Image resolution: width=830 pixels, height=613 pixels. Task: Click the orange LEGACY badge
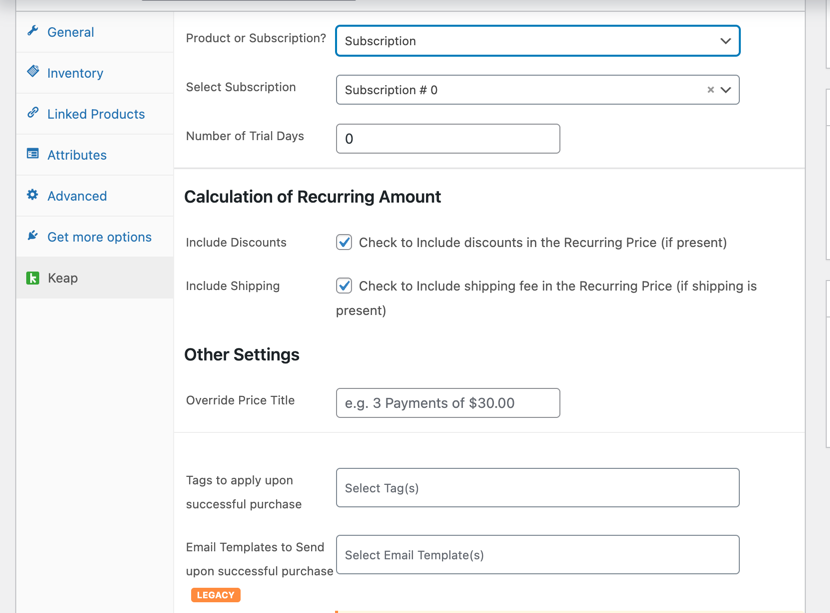click(215, 595)
